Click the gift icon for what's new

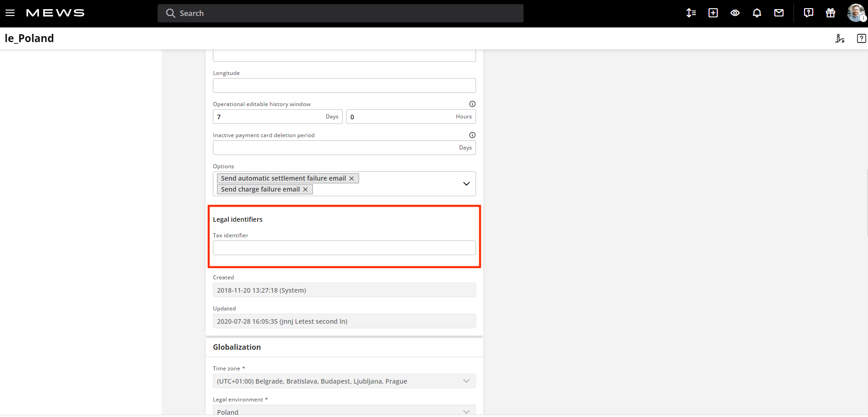830,13
